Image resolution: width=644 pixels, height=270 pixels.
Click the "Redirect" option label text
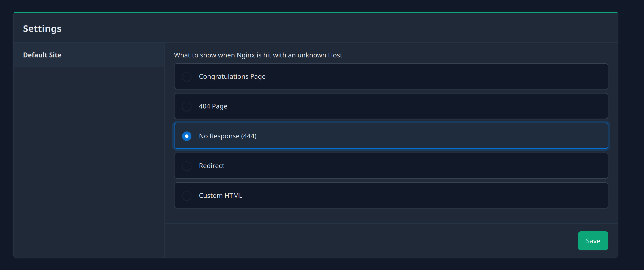click(212, 166)
